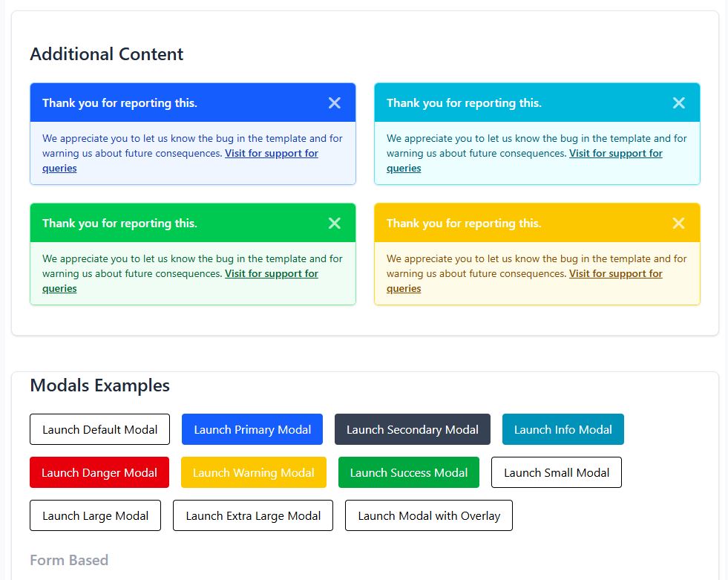Open the support link in the warning alert
Screen dimensions: 728x580
(615, 273)
